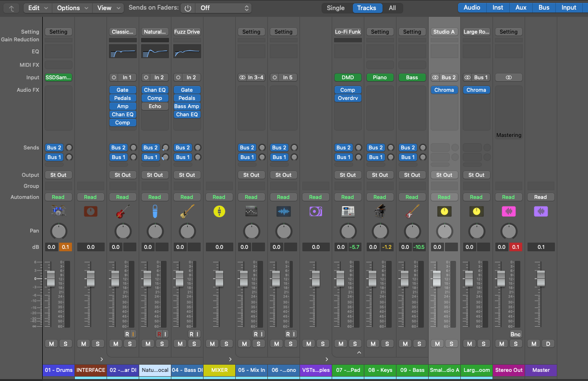Toggle the Bus channel filter button
This screenshot has height=381, width=588.
click(544, 7)
